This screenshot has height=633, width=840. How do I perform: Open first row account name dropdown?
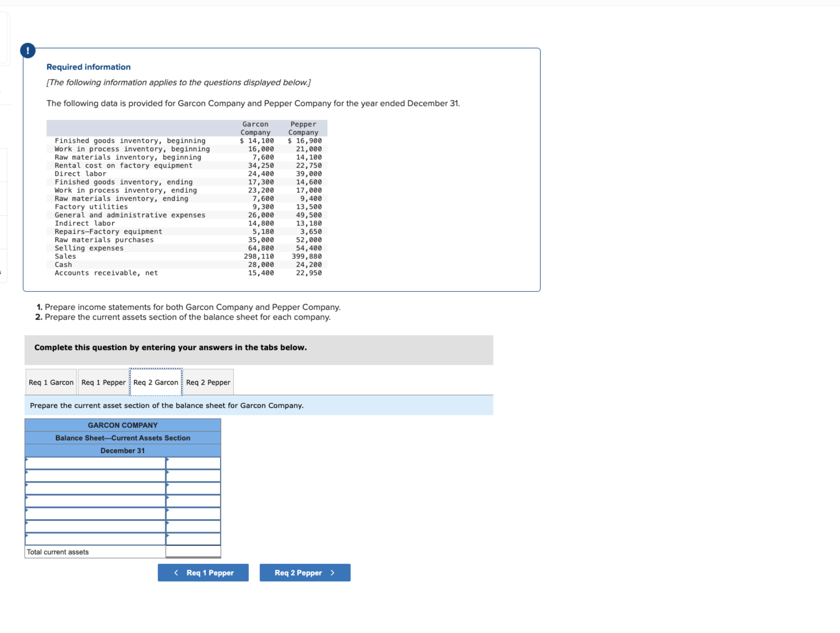[x=95, y=463]
